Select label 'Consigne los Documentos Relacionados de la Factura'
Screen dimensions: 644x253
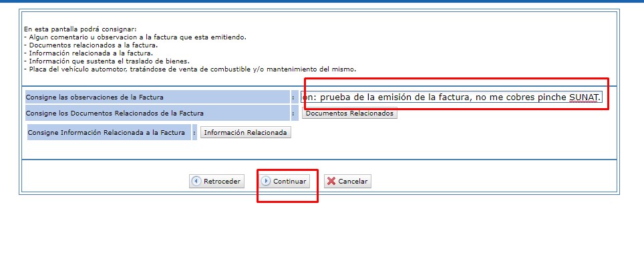click(115, 113)
